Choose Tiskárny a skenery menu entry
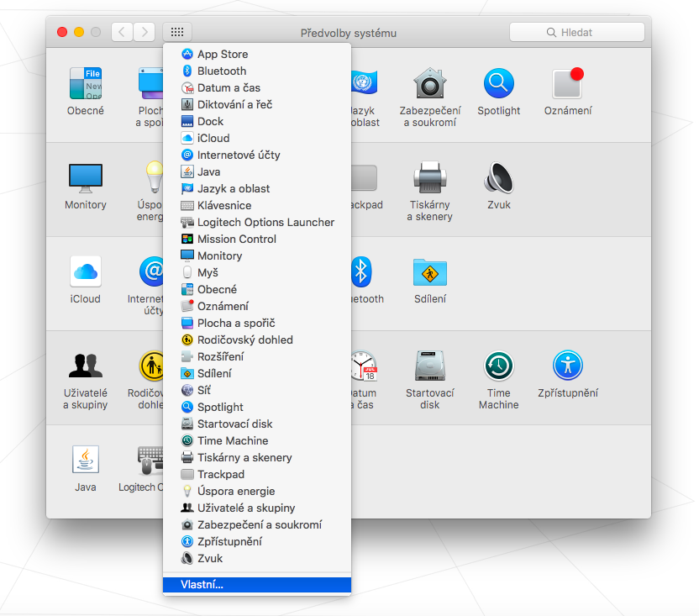This screenshot has width=699, height=616. 257,457
